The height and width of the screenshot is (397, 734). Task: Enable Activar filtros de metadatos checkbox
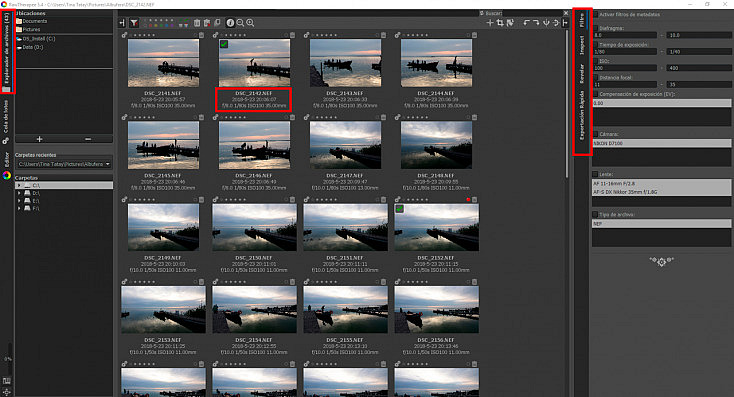pos(595,15)
